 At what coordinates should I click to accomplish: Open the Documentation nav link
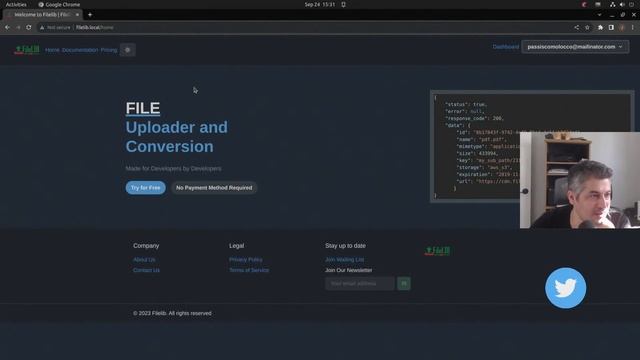[x=80, y=50]
